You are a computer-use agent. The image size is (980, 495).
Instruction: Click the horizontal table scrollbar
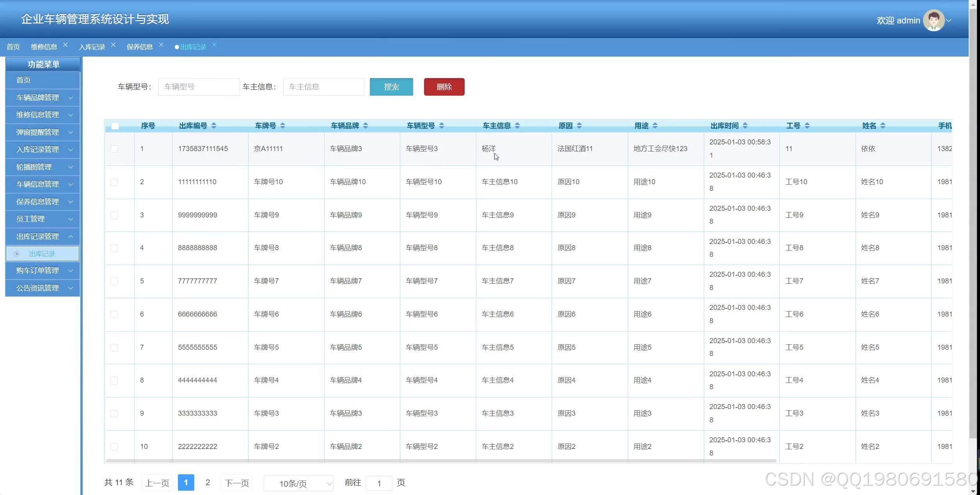pyautogui.click(x=441, y=461)
